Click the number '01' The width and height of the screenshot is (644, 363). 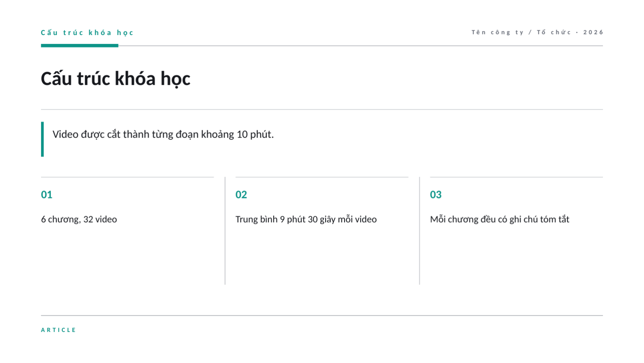pyautogui.click(x=47, y=194)
